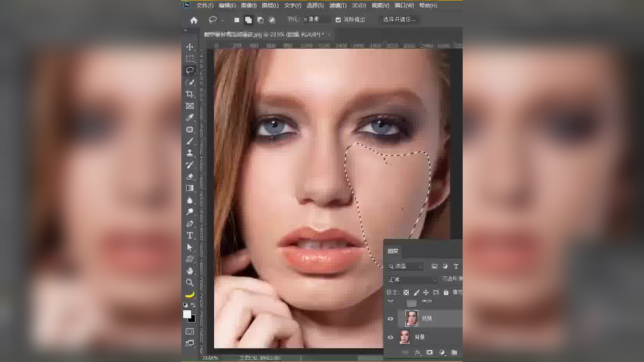Choose Intersect with Selection mode
This screenshot has width=644, height=362.
[272, 20]
